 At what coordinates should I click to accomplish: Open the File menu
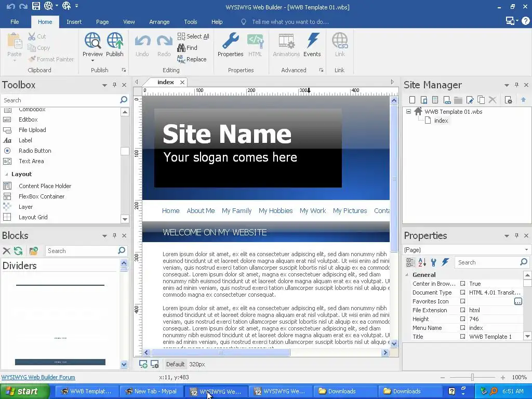tap(15, 22)
